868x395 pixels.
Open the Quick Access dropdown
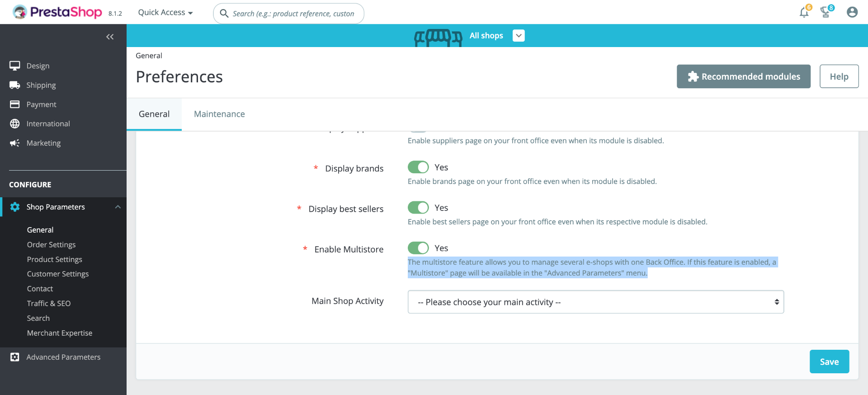point(165,13)
